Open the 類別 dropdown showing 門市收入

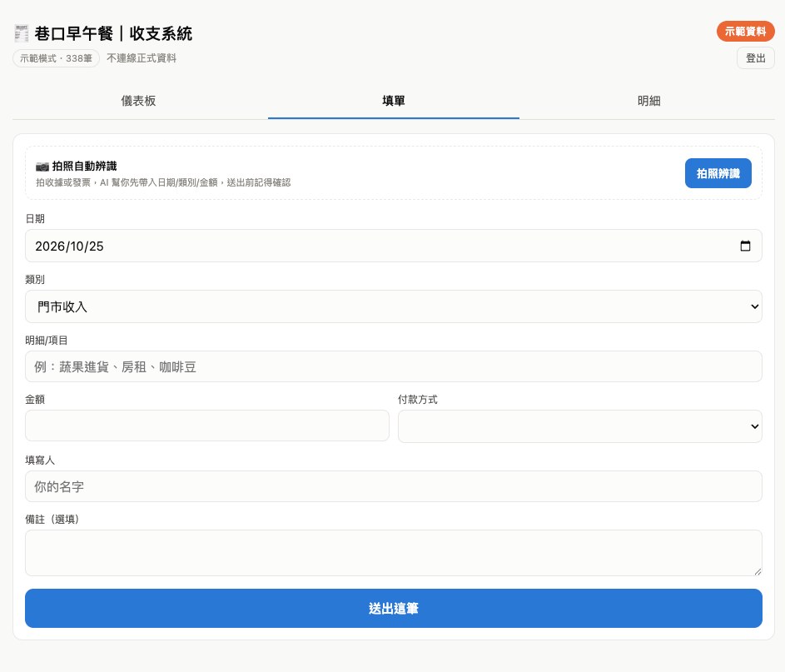pos(394,306)
